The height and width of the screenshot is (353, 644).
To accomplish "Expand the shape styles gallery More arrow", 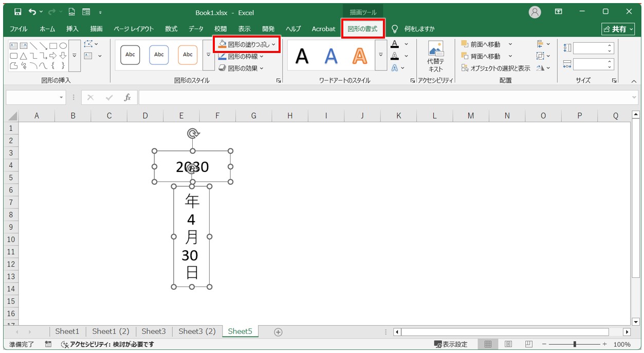I will (x=208, y=55).
